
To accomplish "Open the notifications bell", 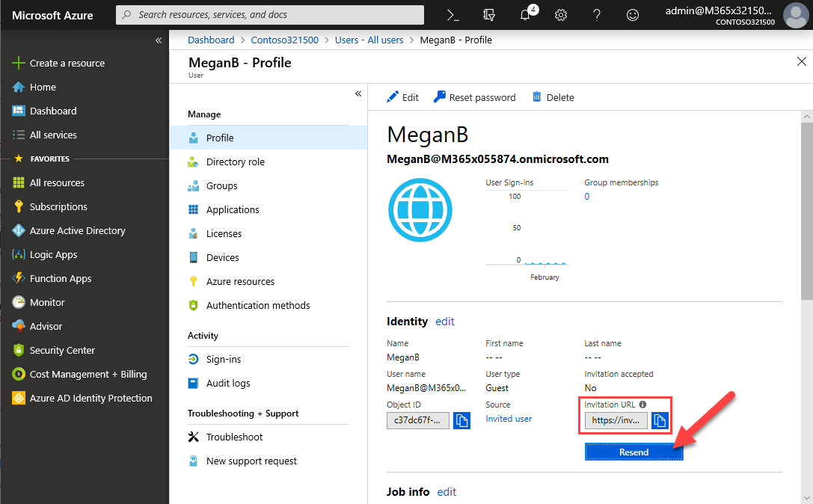I will click(526, 15).
